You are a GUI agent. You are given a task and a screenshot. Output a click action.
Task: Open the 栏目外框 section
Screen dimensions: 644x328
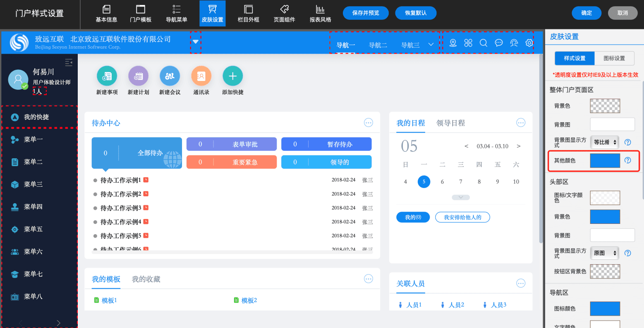249,13
